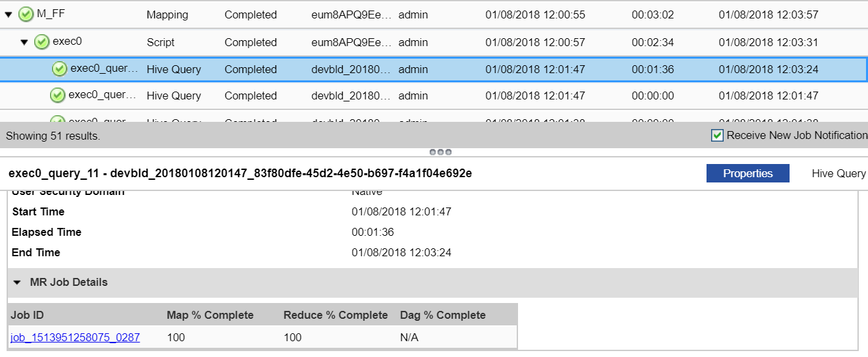Collapse the exec0 script row
Screen dimensions: 868x357
point(24,43)
